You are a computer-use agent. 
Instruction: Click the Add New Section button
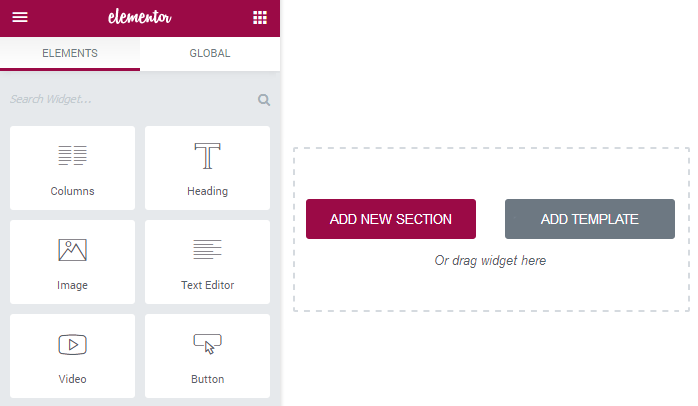point(391,219)
